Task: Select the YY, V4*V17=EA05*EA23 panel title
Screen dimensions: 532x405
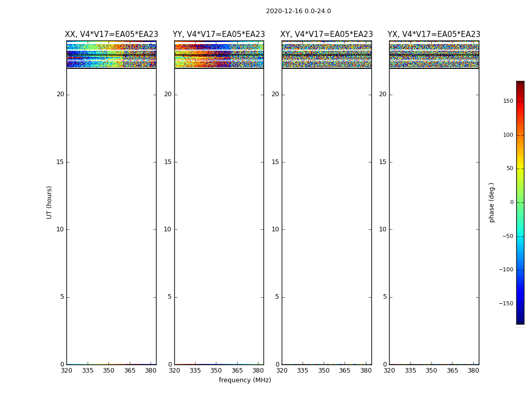Action: (x=219, y=34)
